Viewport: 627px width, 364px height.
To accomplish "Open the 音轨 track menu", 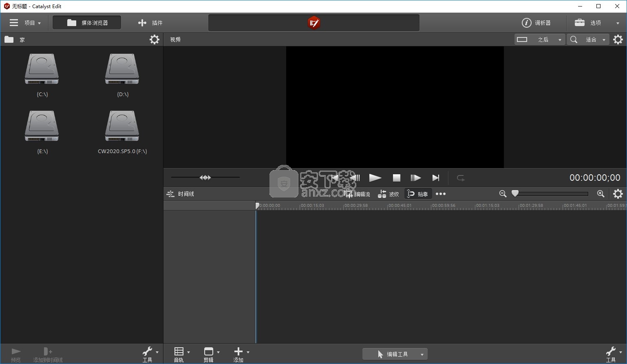I will 181,354.
